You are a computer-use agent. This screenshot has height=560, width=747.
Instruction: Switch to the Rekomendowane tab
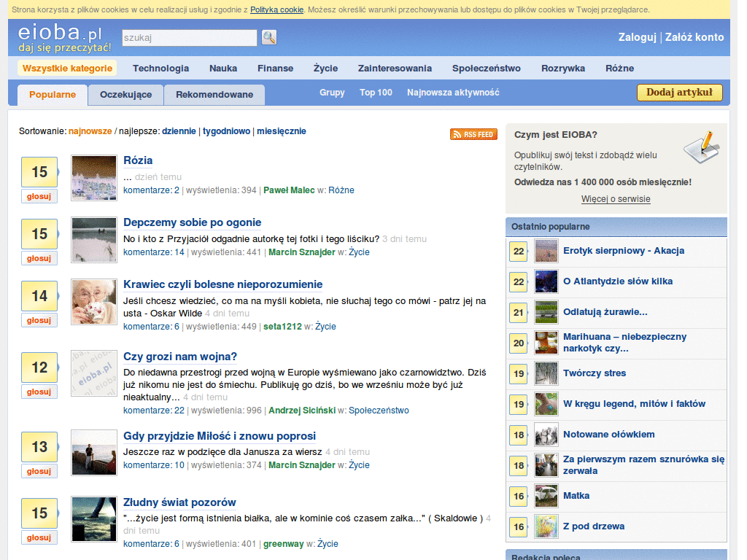[x=214, y=94]
